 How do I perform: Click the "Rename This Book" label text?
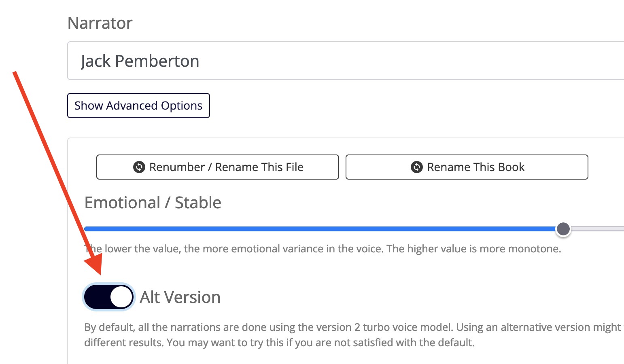pos(476,167)
